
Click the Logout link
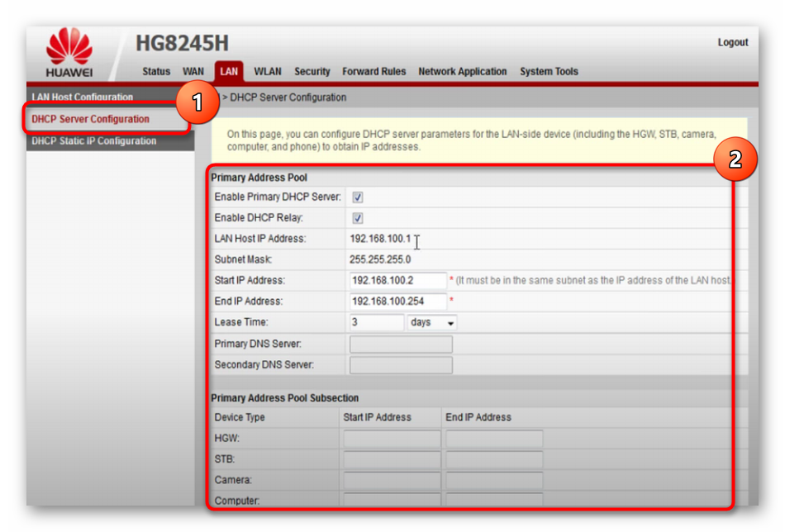[732, 42]
